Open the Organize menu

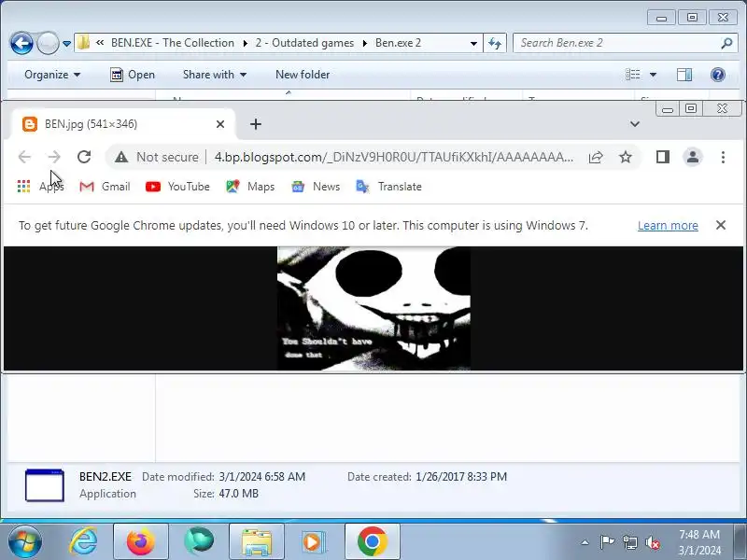(52, 75)
